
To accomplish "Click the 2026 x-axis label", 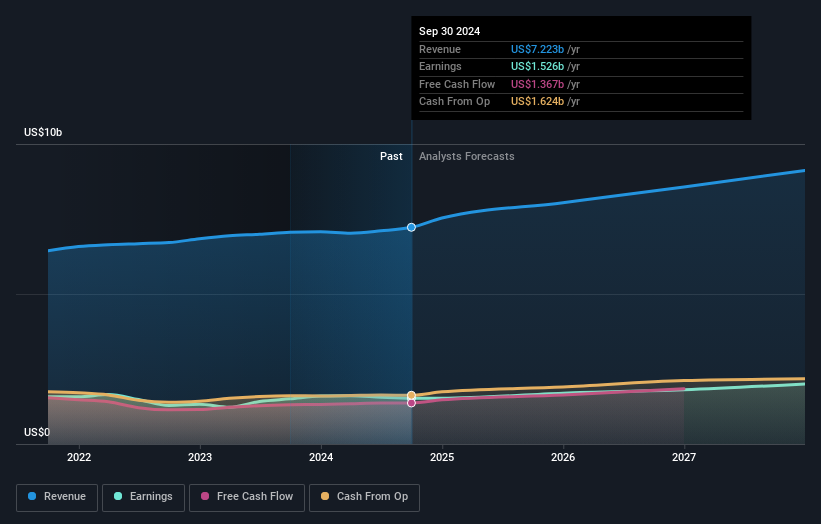I will point(563,458).
